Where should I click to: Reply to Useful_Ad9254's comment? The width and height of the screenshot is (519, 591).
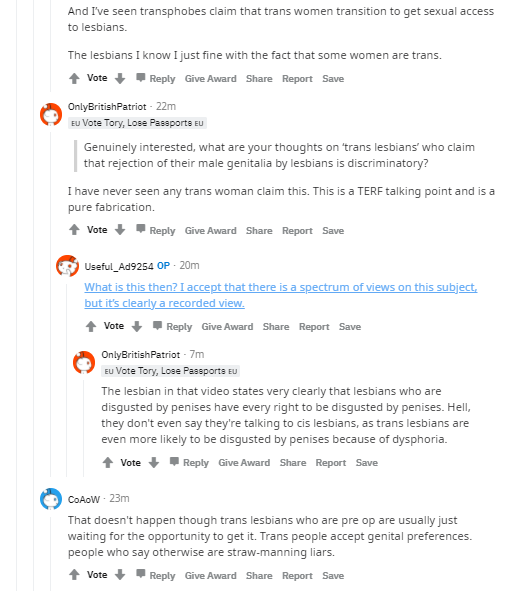(173, 326)
